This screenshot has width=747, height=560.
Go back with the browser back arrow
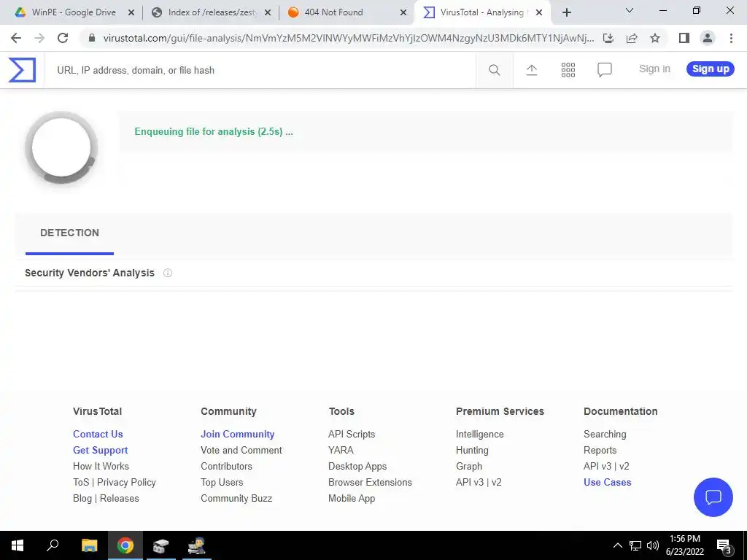coord(16,38)
